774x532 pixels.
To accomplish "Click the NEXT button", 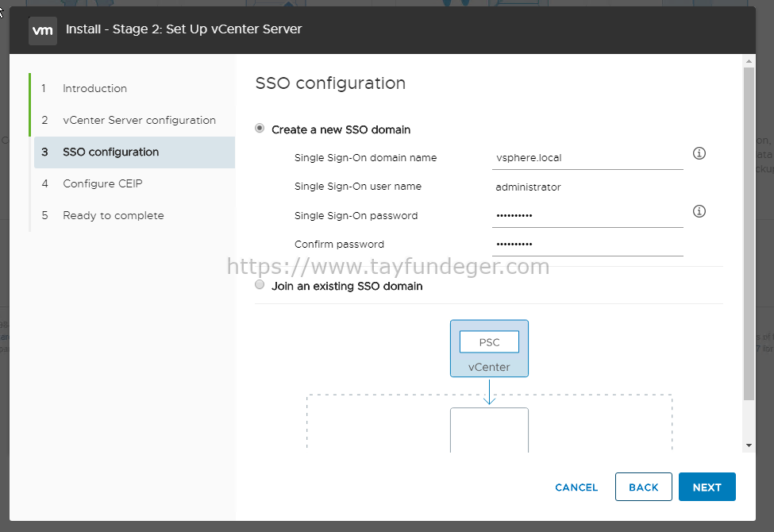I will point(707,487).
